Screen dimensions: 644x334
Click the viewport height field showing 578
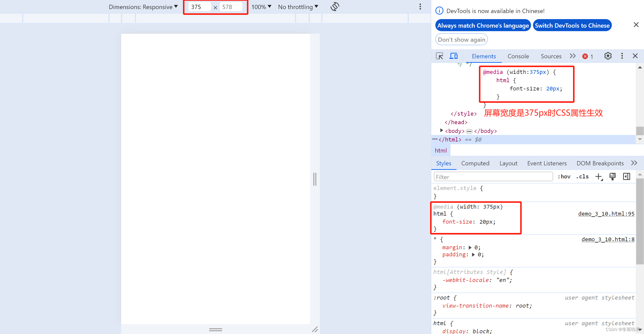pos(231,7)
